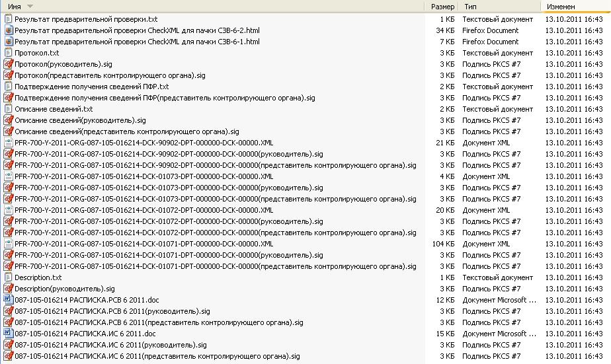Viewport: 611px width, 364px height.
Task: Click the date 13.10.2011 16:43 of Протокол.txt
Action: click(573, 53)
